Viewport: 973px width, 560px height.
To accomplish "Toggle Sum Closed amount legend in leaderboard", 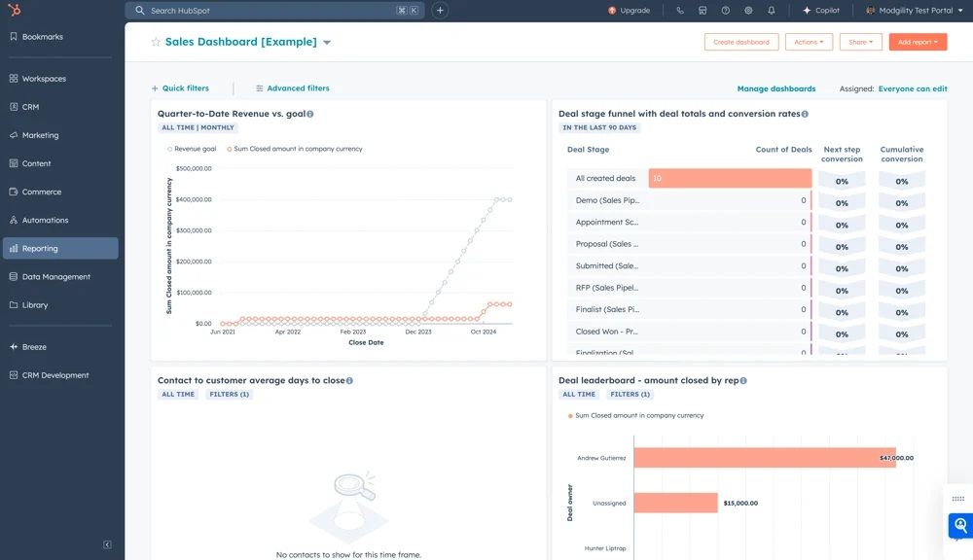I will [x=634, y=415].
